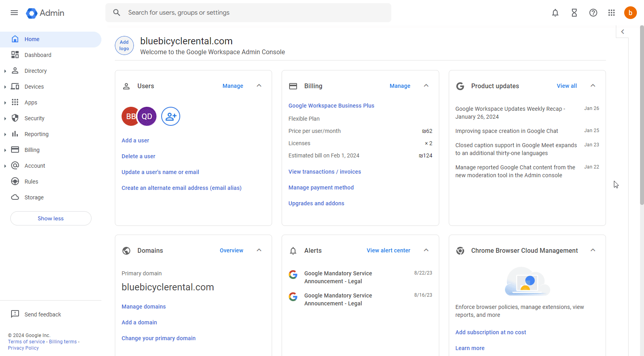Collapse the Alerts card
Screen dimensions: 644x356
pyautogui.click(x=426, y=250)
